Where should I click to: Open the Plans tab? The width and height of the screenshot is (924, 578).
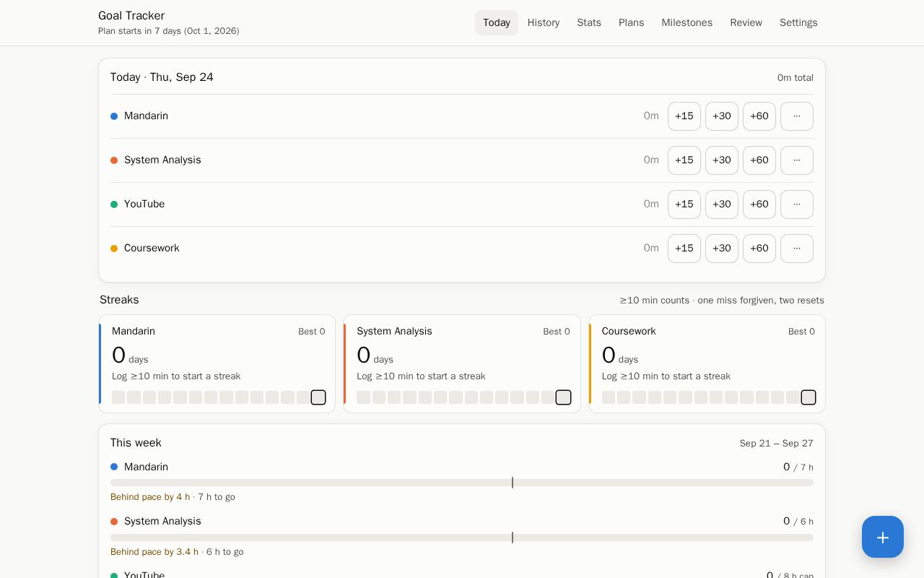coord(631,22)
